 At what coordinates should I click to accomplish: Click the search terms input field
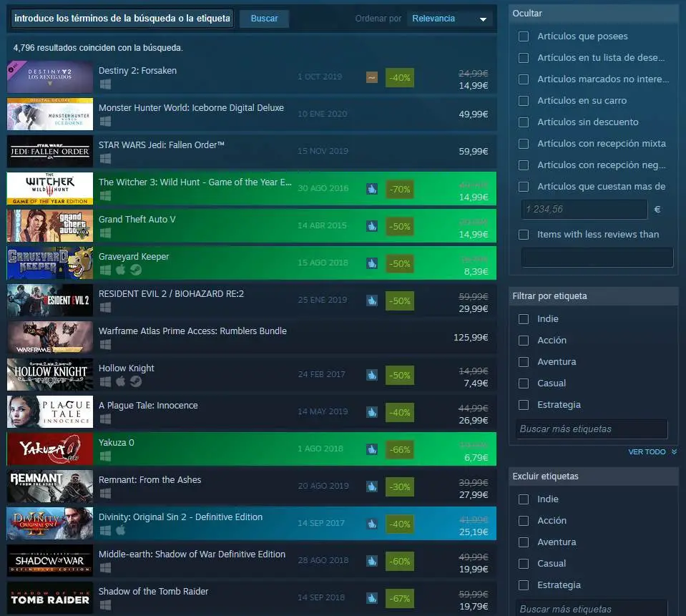122,19
